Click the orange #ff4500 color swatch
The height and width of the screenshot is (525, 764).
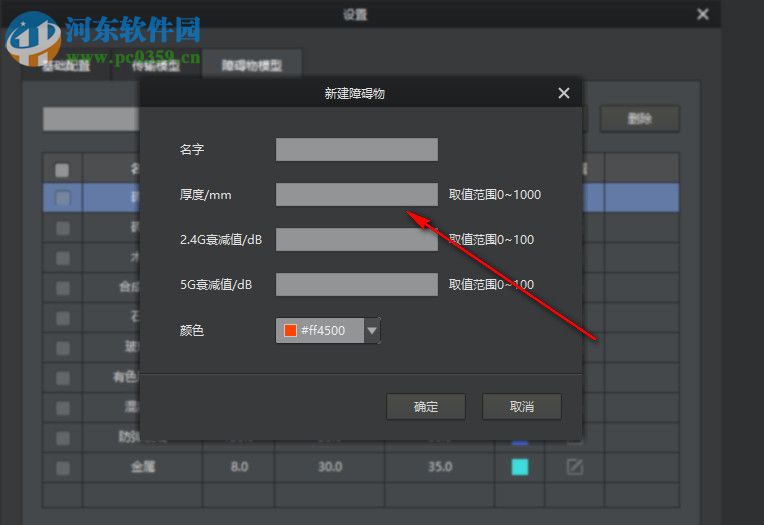pyautogui.click(x=290, y=331)
